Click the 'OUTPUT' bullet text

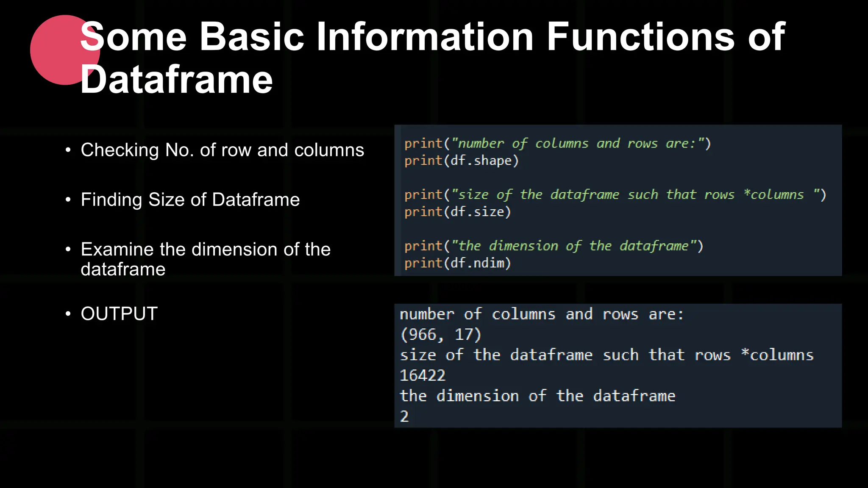click(119, 314)
